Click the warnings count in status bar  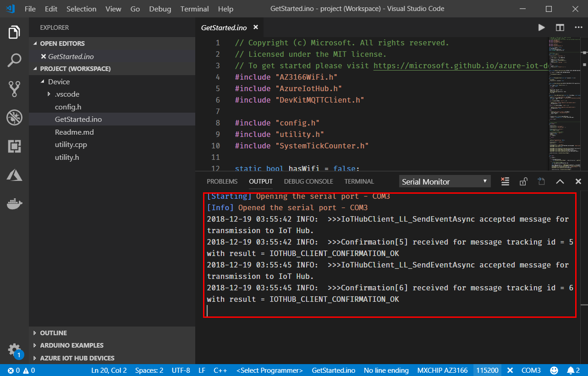[x=29, y=370]
